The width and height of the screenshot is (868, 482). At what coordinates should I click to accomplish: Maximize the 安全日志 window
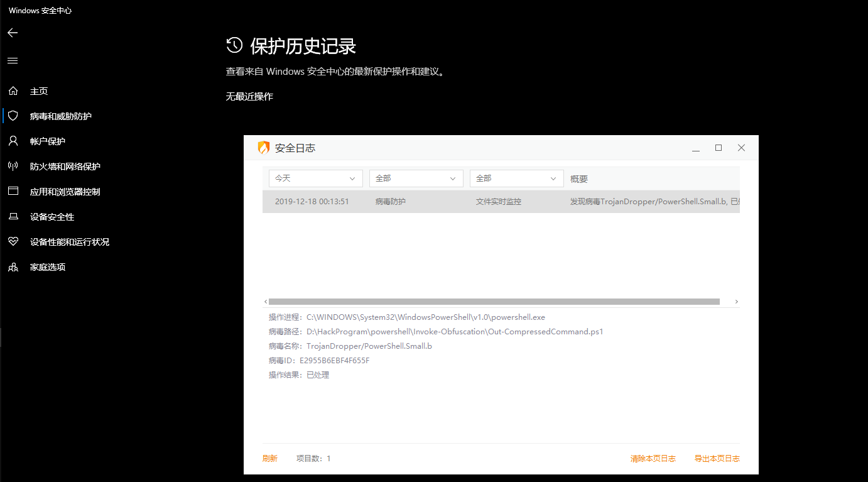point(719,148)
